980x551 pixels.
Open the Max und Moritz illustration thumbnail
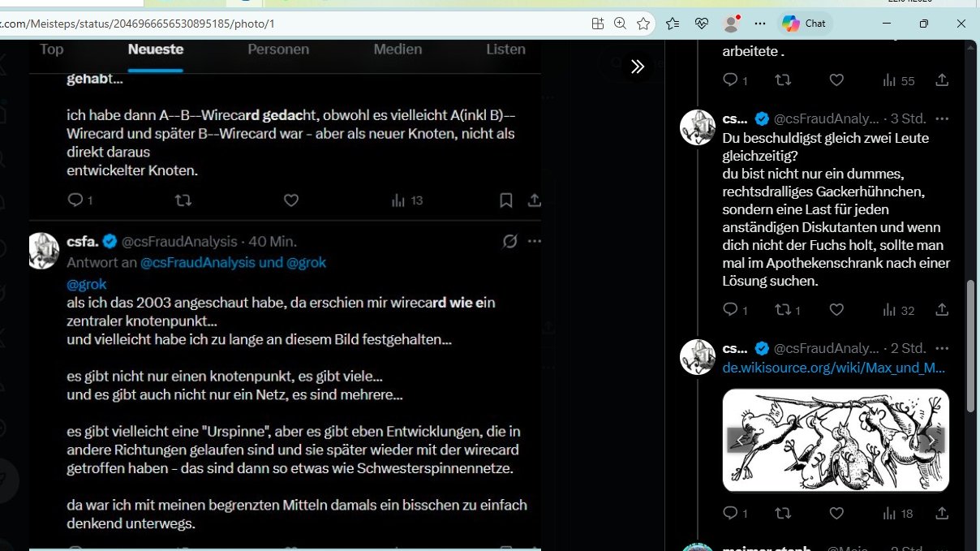[x=835, y=441]
